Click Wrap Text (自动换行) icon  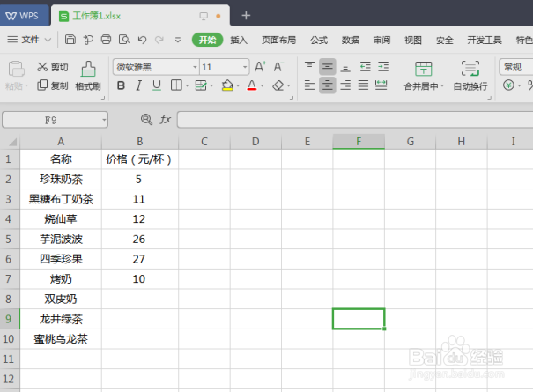click(x=470, y=69)
